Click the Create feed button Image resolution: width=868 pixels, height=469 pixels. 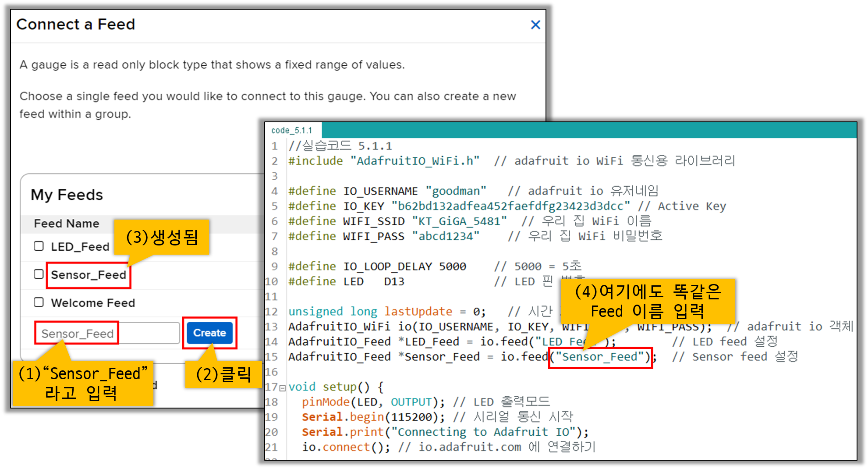point(209,333)
